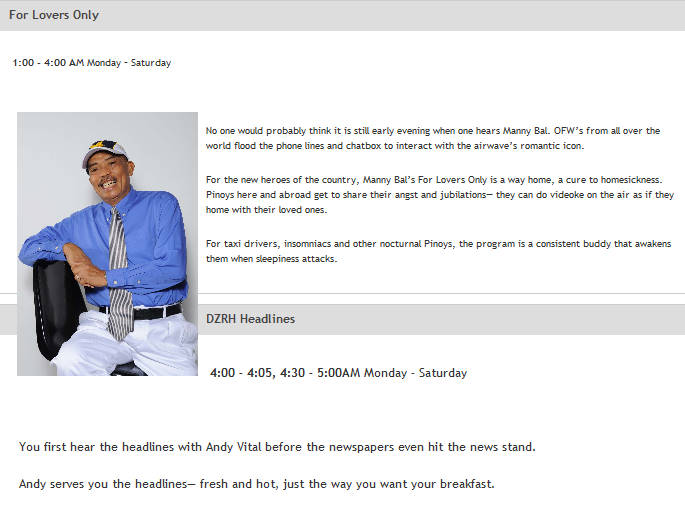Click the paragraph starting 'For the new heroes'
This screenshot has height=528, width=685.
(x=440, y=195)
